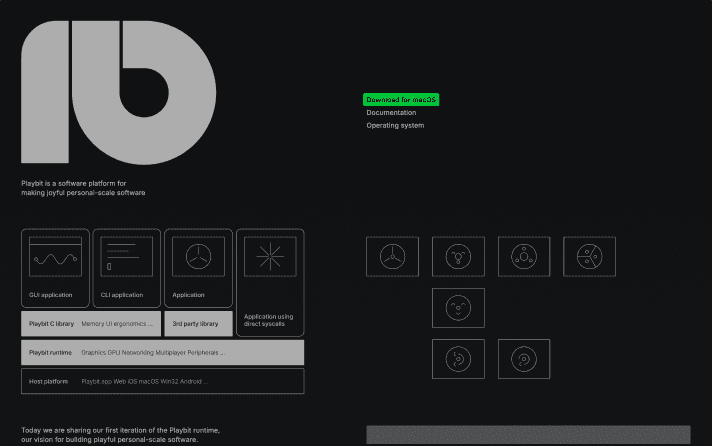This screenshot has width=712, height=446.
Task: Click the gray banner at bottom right
Action: [x=528, y=435]
